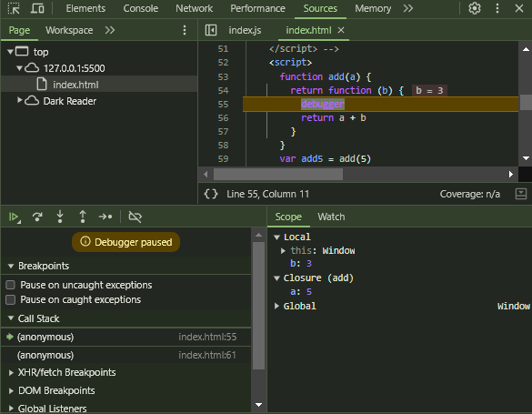
Task: Step into next function call
Action: [60, 217]
